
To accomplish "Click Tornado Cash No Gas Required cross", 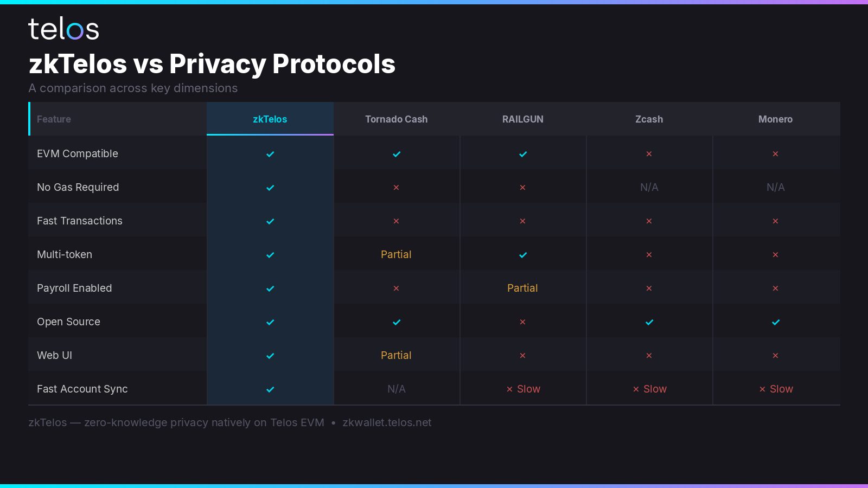I will pyautogui.click(x=396, y=188).
